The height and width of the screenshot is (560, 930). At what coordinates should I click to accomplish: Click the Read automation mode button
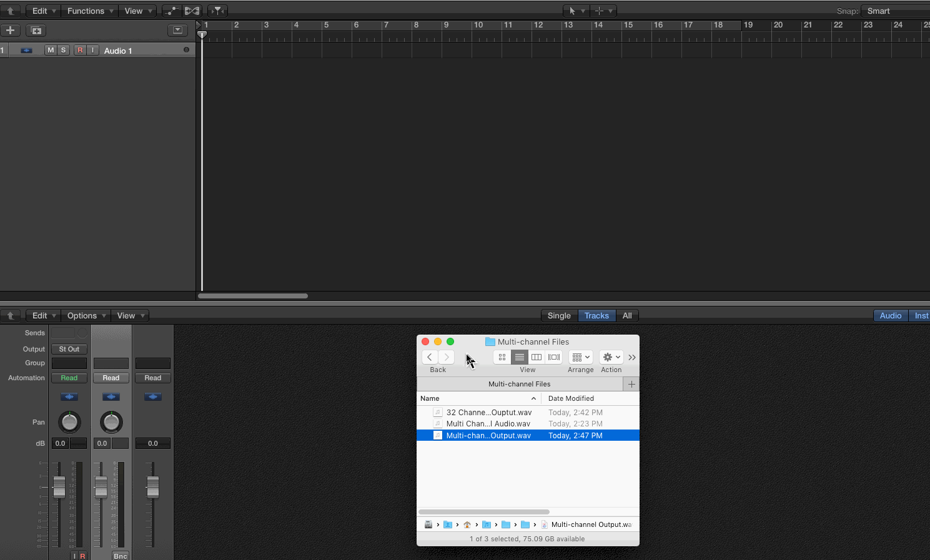pyautogui.click(x=69, y=378)
